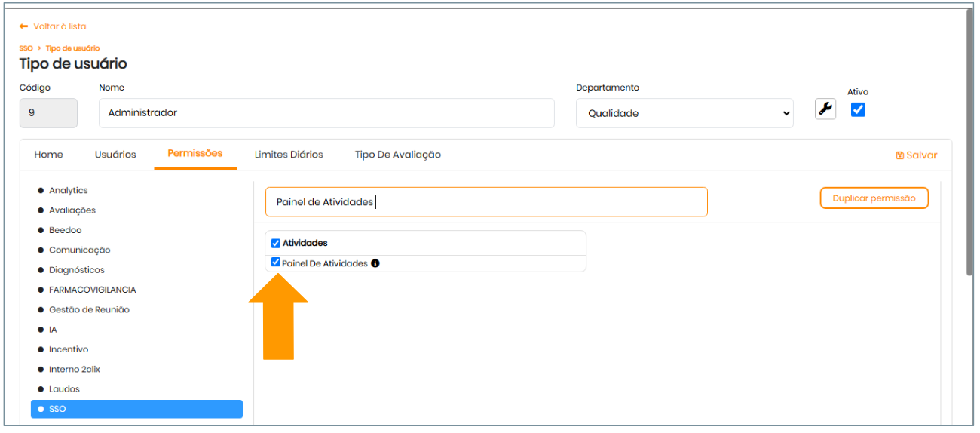Click the Salvar disk icon
The width and height of the screenshot is (980, 433).
pyautogui.click(x=899, y=155)
